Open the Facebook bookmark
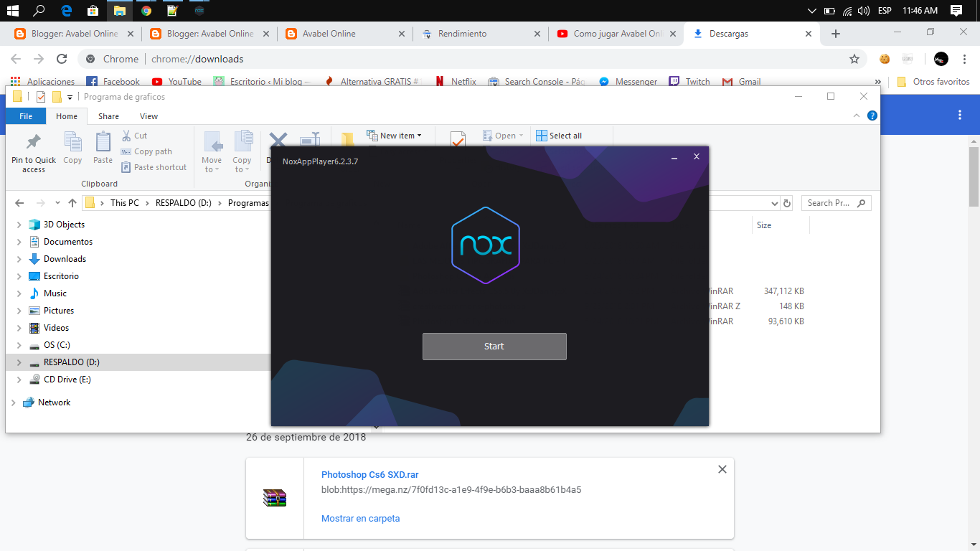Image resolution: width=980 pixels, height=551 pixels. (x=113, y=82)
